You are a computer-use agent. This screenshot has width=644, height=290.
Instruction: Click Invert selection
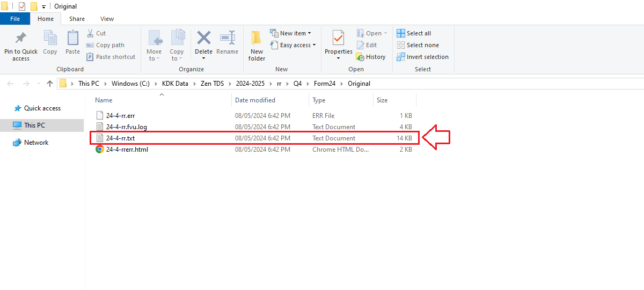coord(422,57)
